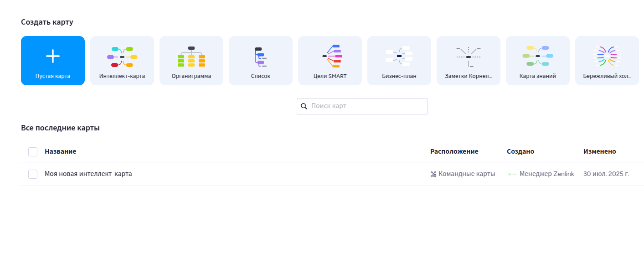Check the box for Моя новая интеллект-карта

[x=33, y=174]
